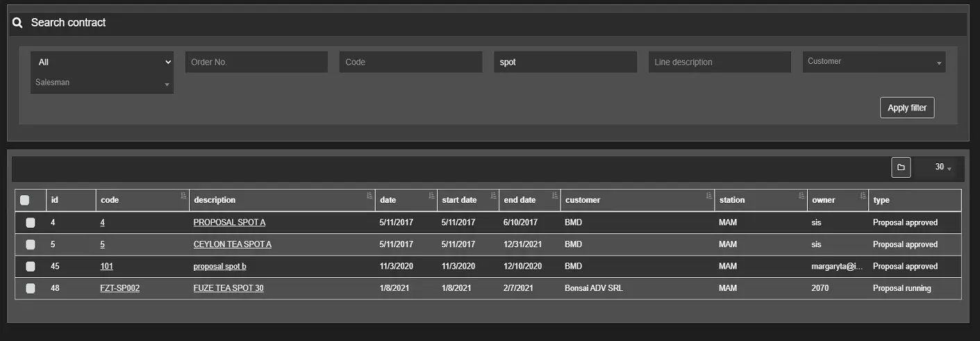Toggle the select-all checkbox in table header
The height and width of the screenshot is (341, 980).
click(x=25, y=200)
